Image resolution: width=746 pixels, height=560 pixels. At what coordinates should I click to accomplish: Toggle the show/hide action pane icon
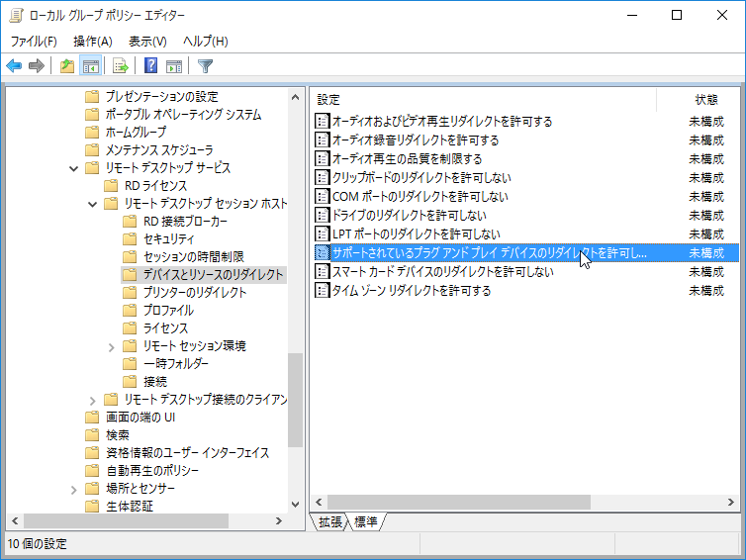pos(174,65)
